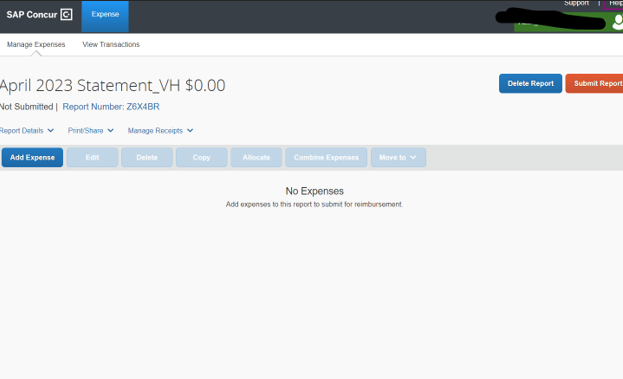Click the Support link
623x379 pixels.
pos(576,3)
